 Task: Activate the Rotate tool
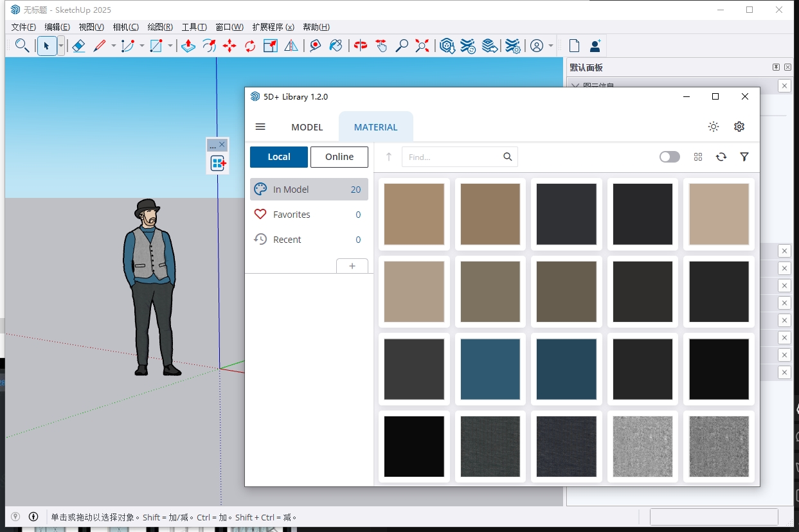tap(249, 45)
